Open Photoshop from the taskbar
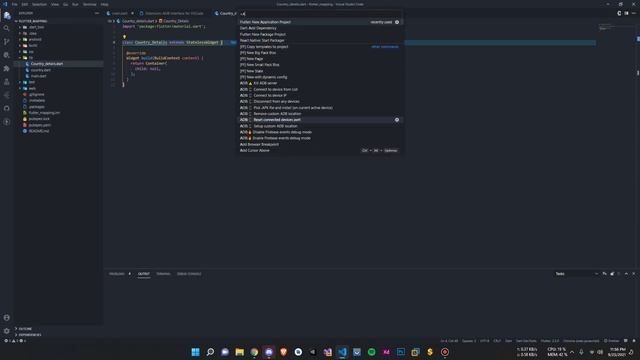The width and height of the screenshot is (640, 360). coord(401,352)
